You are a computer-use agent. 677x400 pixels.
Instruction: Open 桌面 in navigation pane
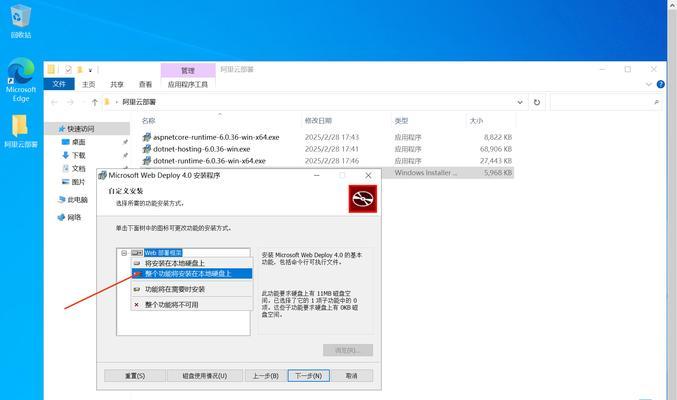[x=78, y=142]
